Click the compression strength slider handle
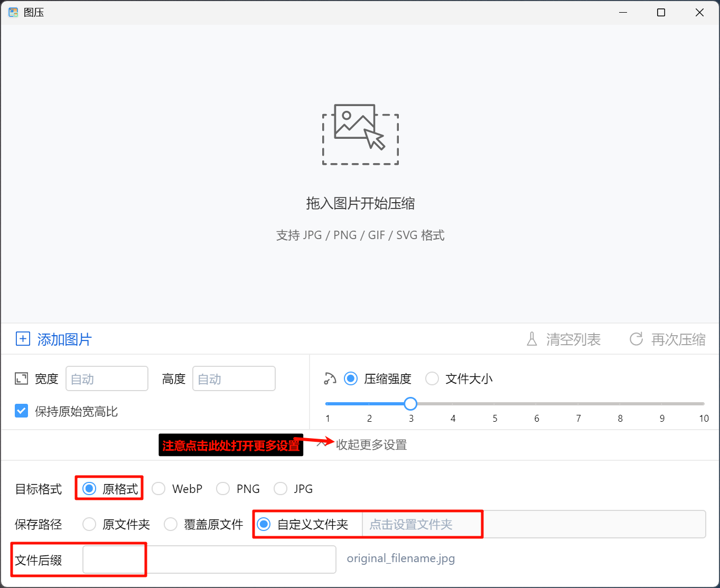 pyautogui.click(x=410, y=404)
